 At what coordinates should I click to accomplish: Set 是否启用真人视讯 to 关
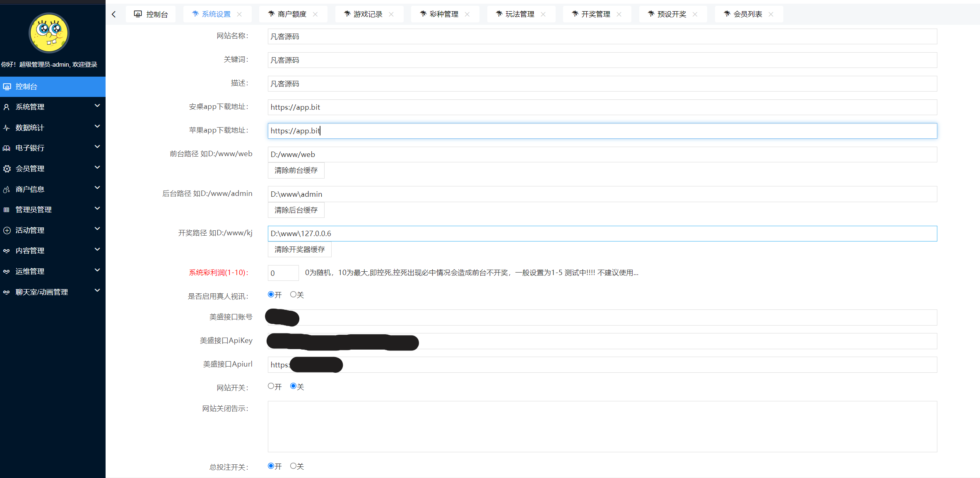click(293, 295)
